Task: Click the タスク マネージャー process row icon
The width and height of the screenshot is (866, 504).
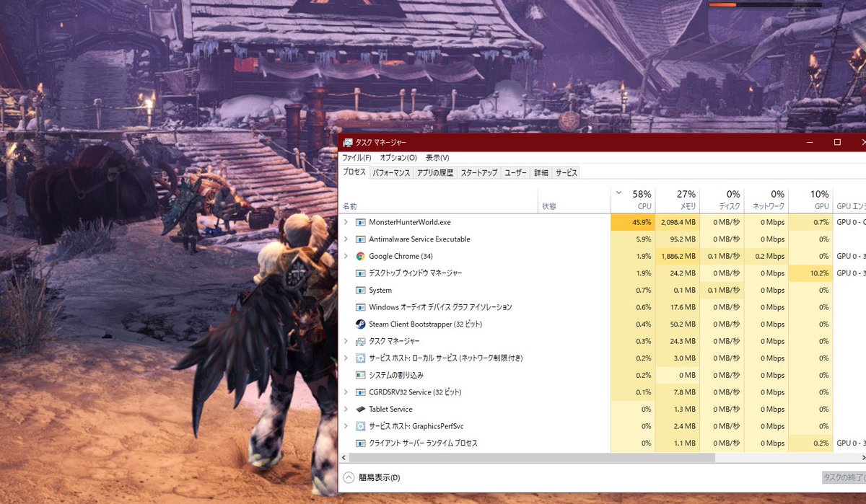Action: pyautogui.click(x=361, y=341)
